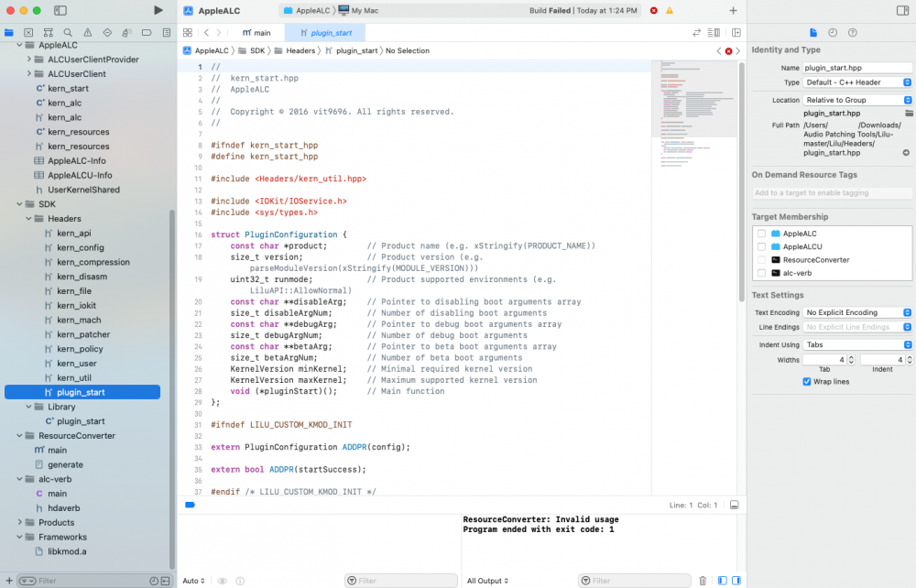Open the report navigator

[167, 33]
